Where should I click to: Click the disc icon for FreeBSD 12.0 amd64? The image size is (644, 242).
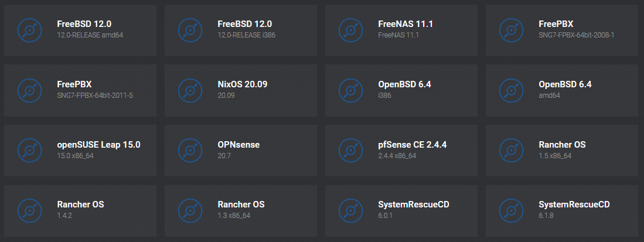click(x=29, y=30)
